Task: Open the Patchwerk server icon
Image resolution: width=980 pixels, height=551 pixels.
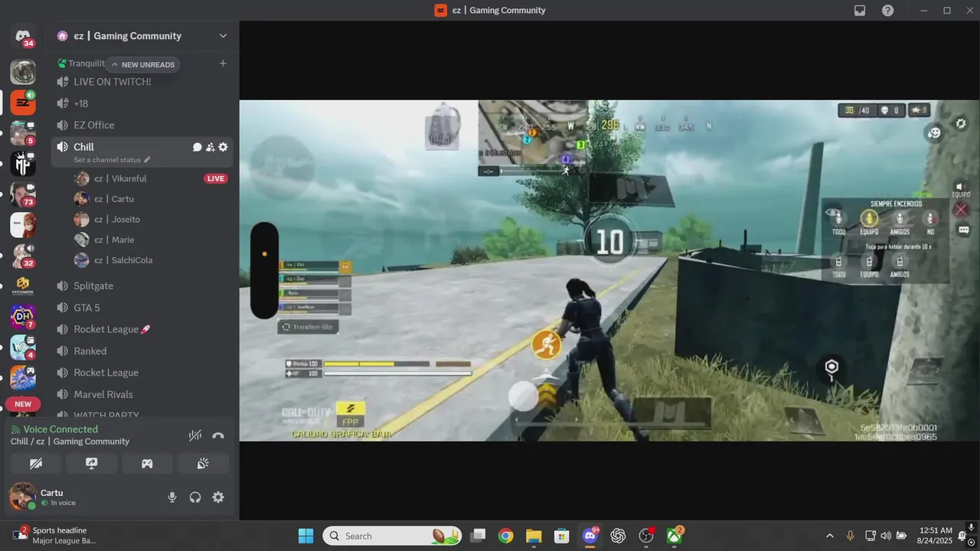Action: click(x=23, y=286)
